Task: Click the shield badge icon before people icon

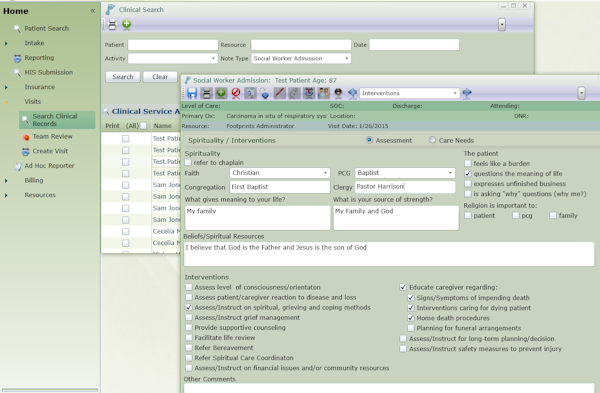Action: (309, 93)
